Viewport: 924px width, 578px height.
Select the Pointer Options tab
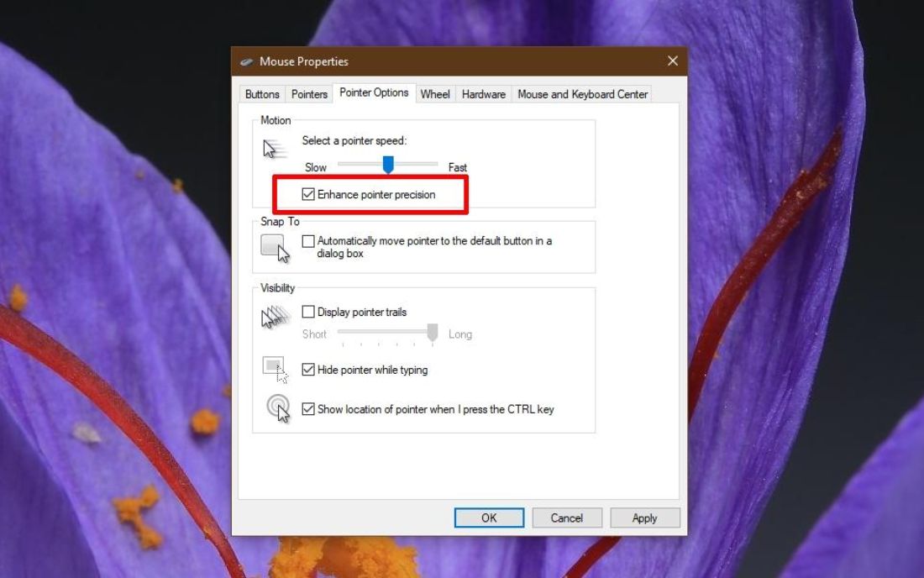point(374,92)
